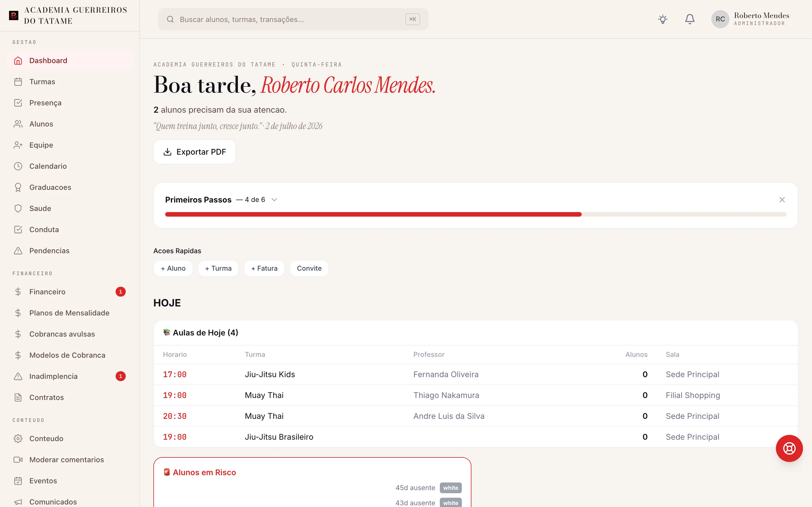The height and width of the screenshot is (507, 812).
Task: Open Saude shield icon in sidebar
Action: point(18,208)
